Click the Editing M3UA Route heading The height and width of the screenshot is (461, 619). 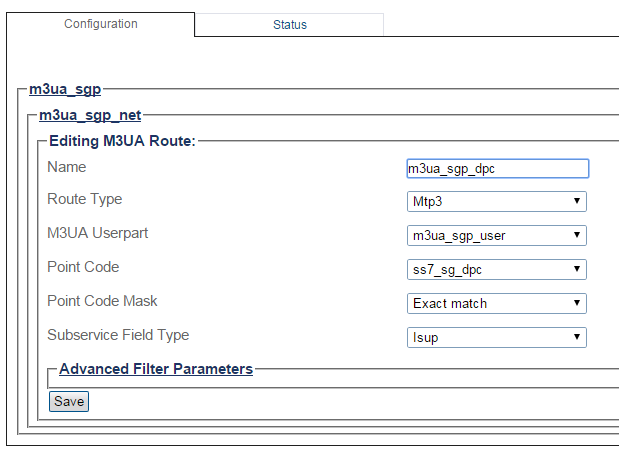click(x=122, y=141)
